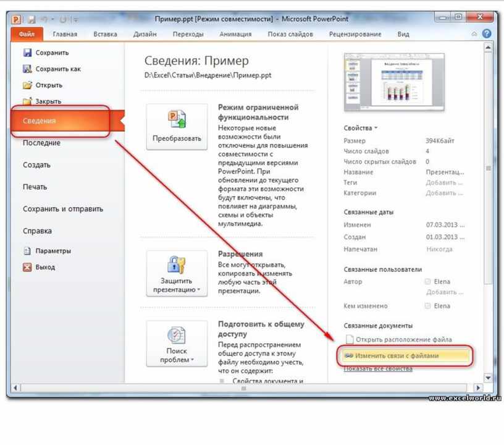Click the Undo icon in quick access toolbar
The height and width of the screenshot is (445, 504).
pos(44,20)
